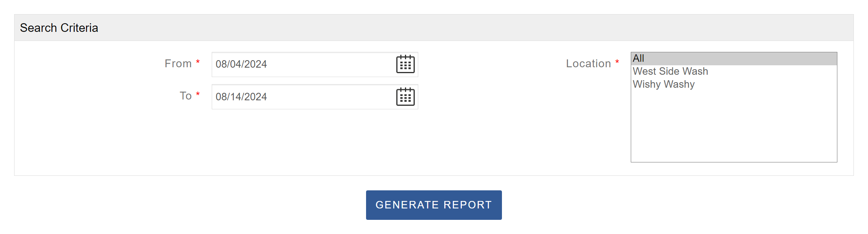The image size is (868, 234).
Task: Click the word REPORT on the blue button
Action: (x=467, y=205)
